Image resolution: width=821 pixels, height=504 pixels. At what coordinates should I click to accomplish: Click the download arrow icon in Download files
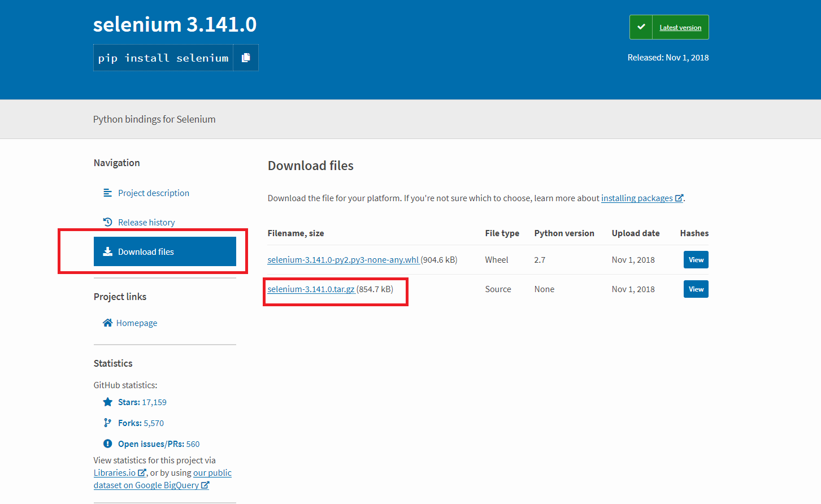click(x=107, y=251)
